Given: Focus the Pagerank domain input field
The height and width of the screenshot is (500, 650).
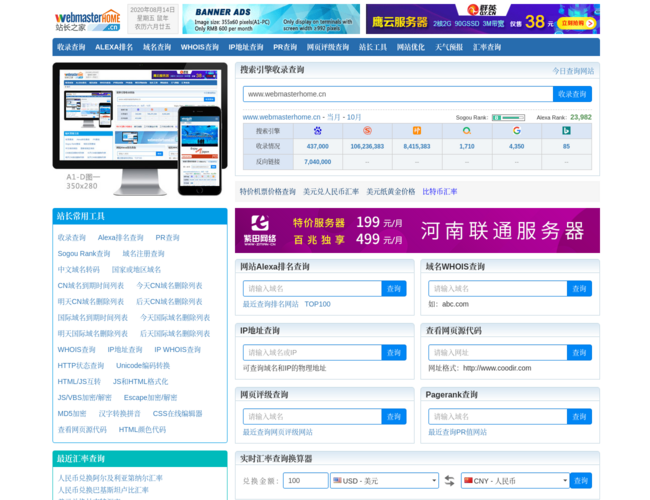Looking at the screenshot, I should tap(497, 417).
